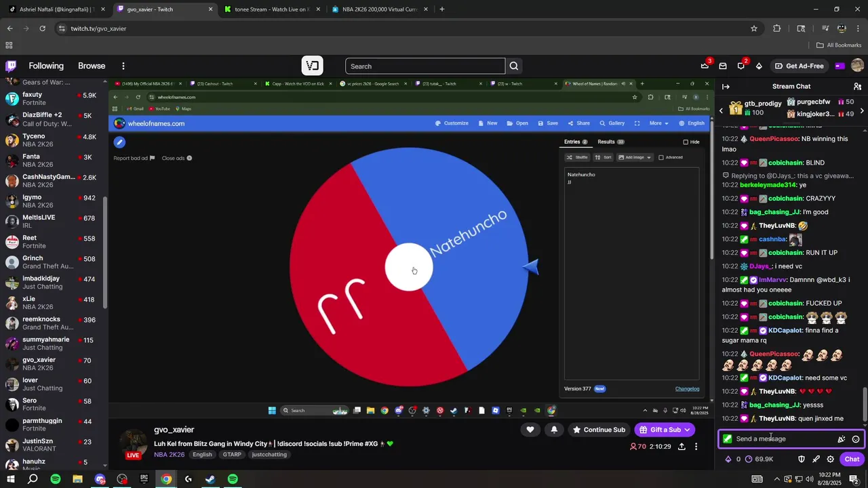Open the moderator sword icon
Image resolution: width=868 pixels, height=488 pixels.
tap(816, 459)
